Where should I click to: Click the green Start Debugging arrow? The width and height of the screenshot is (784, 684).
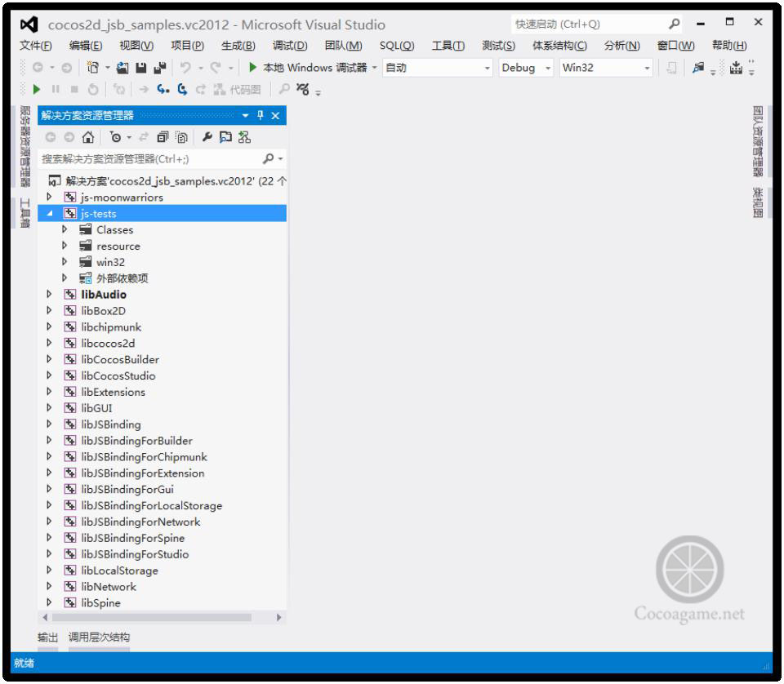pyautogui.click(x=253, y=68)
